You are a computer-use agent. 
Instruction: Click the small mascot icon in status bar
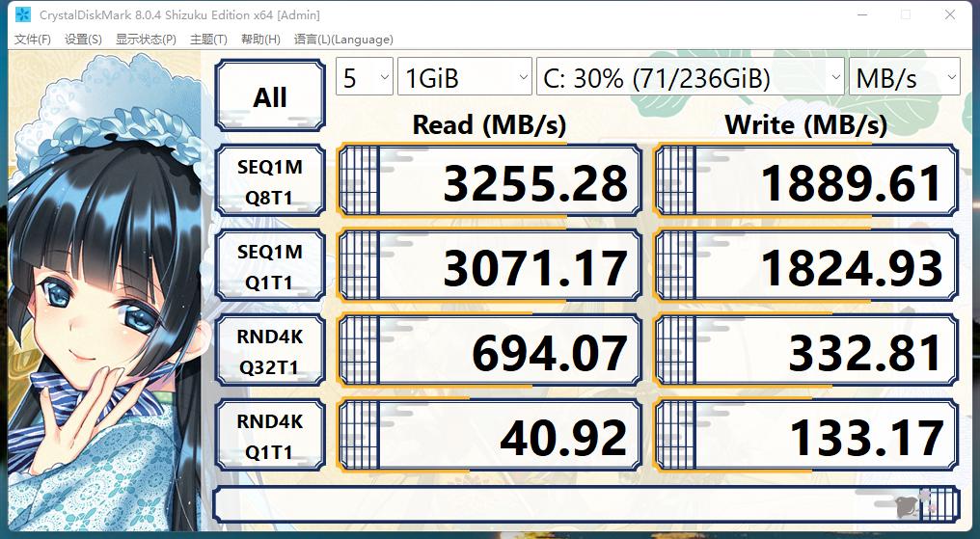tap(911, 505)
